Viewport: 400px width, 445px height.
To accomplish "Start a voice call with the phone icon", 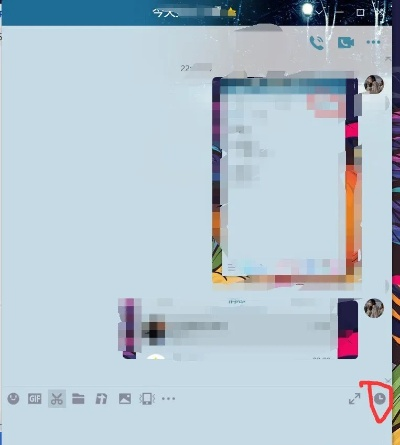I will click(x=317, y=43).
